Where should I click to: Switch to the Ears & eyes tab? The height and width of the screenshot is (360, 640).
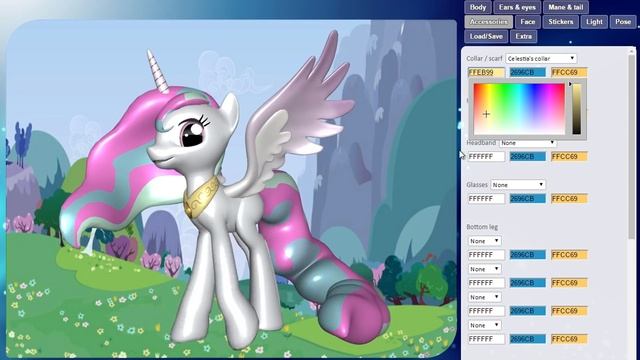[x=517, y=7]
